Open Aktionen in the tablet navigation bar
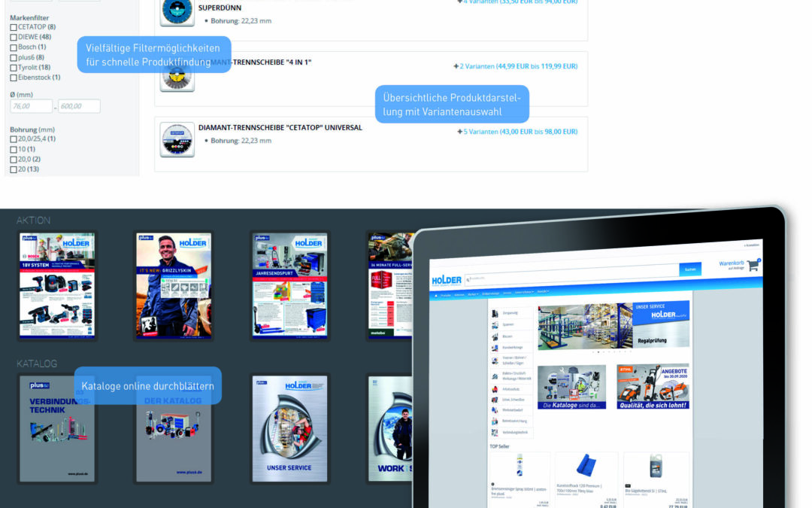This screenshot has height=508, width=812. pos(459,295)
